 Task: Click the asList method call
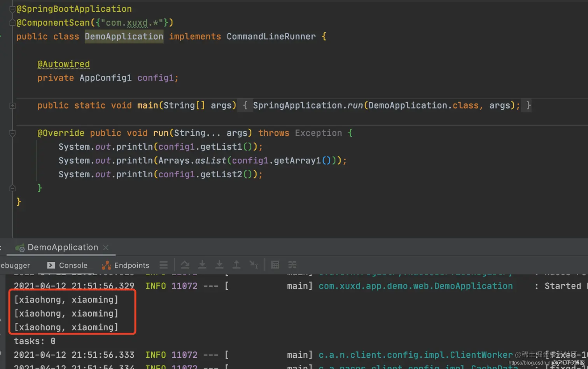[x=211, y=161]
